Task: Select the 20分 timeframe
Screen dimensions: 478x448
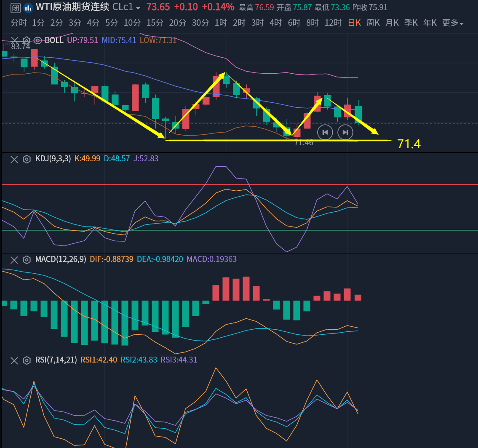Action: click(x=178, y=23)
